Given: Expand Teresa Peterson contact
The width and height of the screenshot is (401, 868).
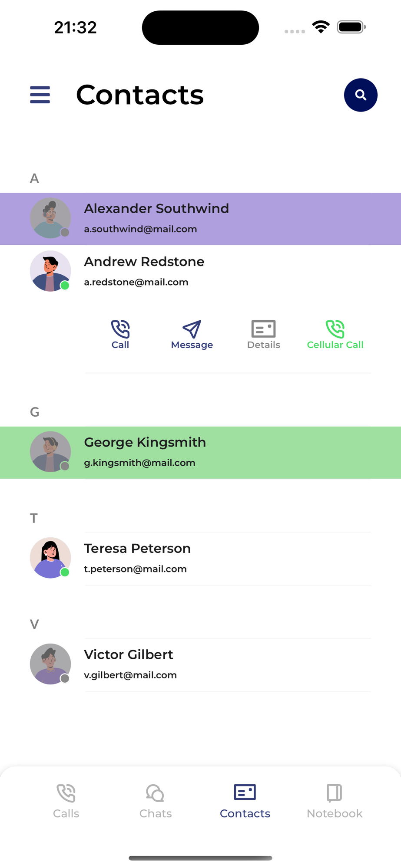Looking at the screenshot, I should click(200, 559).
